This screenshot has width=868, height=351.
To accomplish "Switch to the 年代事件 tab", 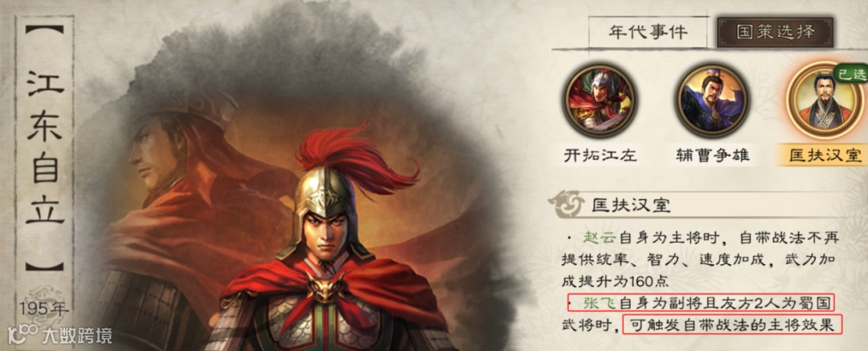I will point(649,31).
